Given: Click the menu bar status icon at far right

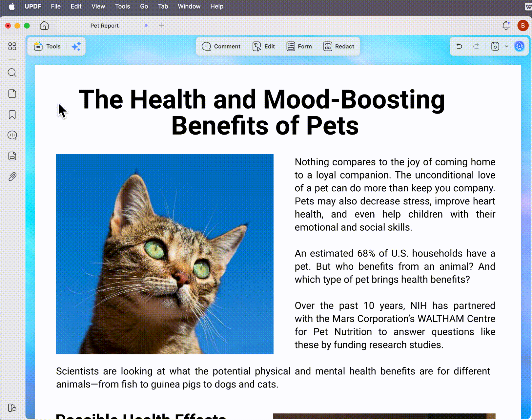Looking at the screenshot, I should (x=528, y=6).
